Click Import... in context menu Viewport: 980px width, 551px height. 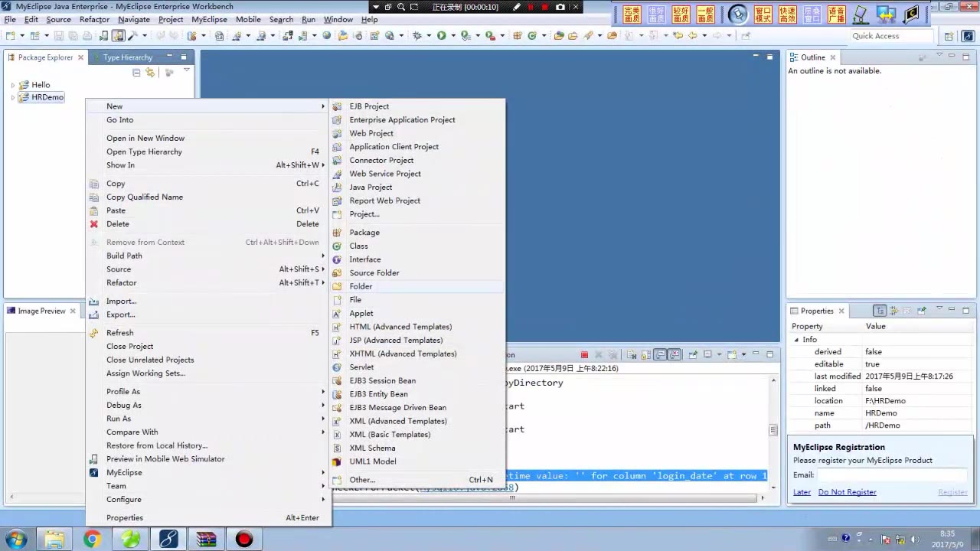208,302
